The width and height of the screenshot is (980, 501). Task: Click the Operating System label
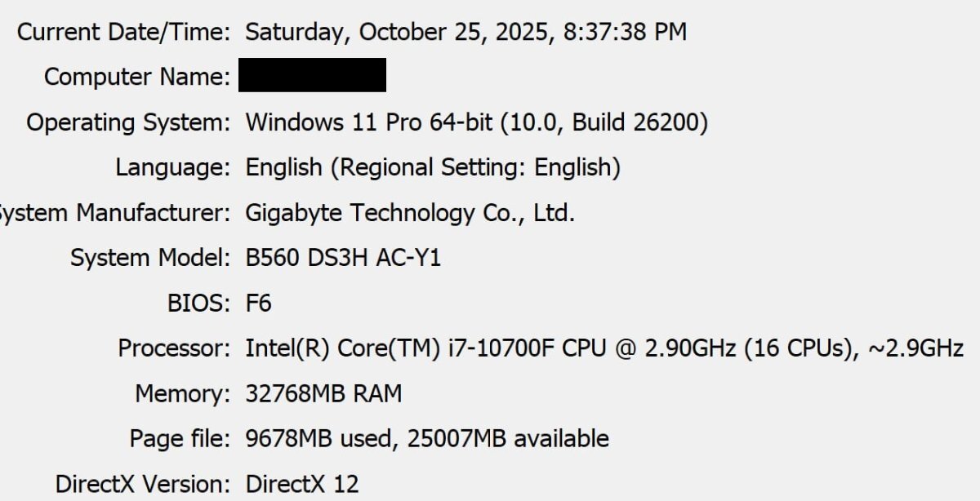tap(129, 123)
